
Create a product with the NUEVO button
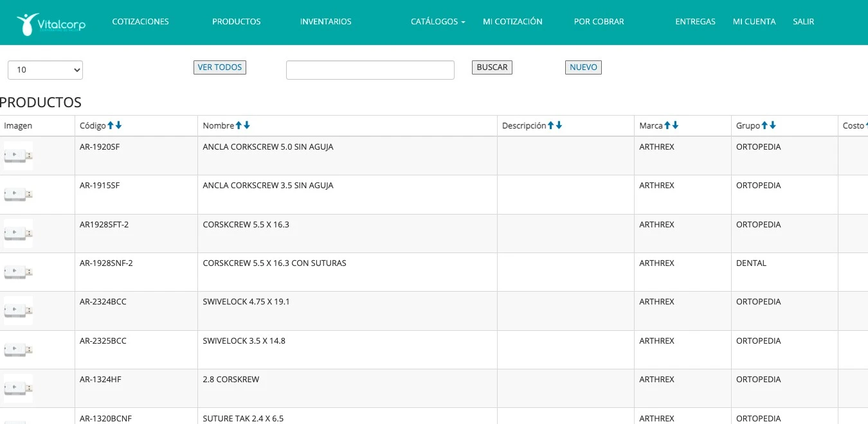coord(583,67)
